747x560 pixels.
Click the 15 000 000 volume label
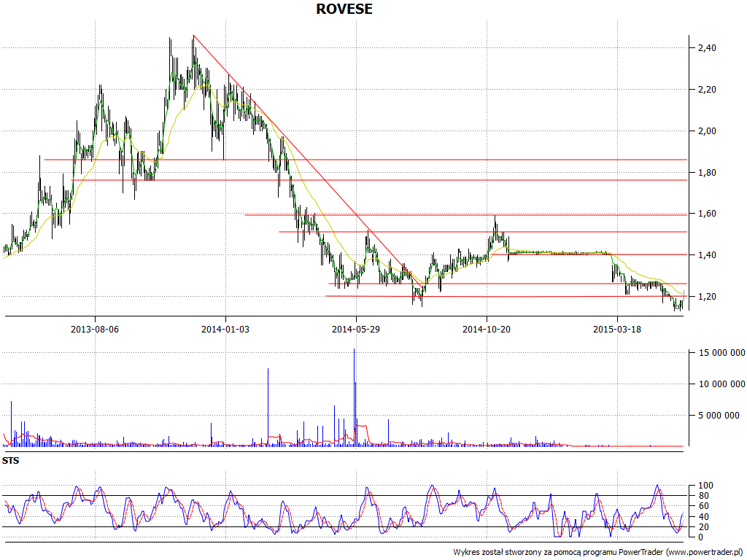coord(721,353)
